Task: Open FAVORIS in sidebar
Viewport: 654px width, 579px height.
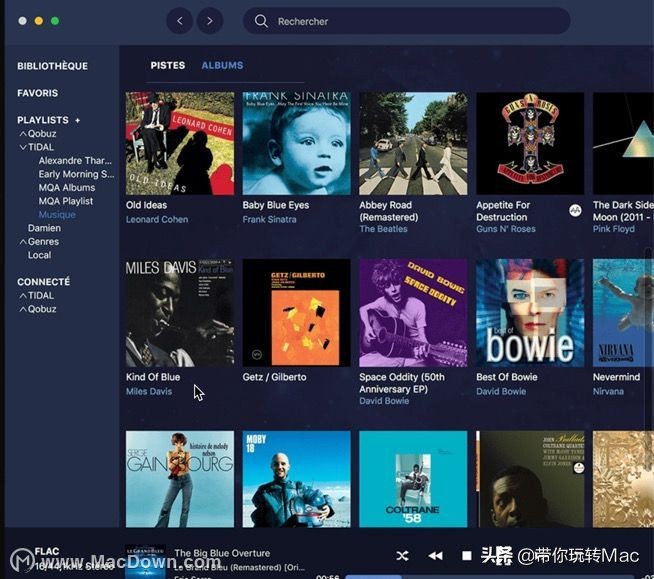Action: (x=38, y=93)
